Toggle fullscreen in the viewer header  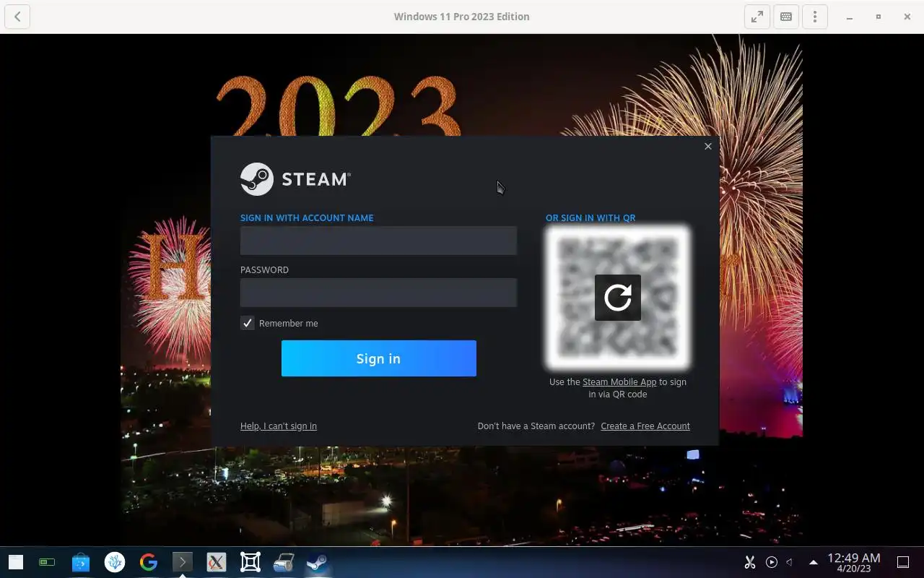[x=757, y=17]
